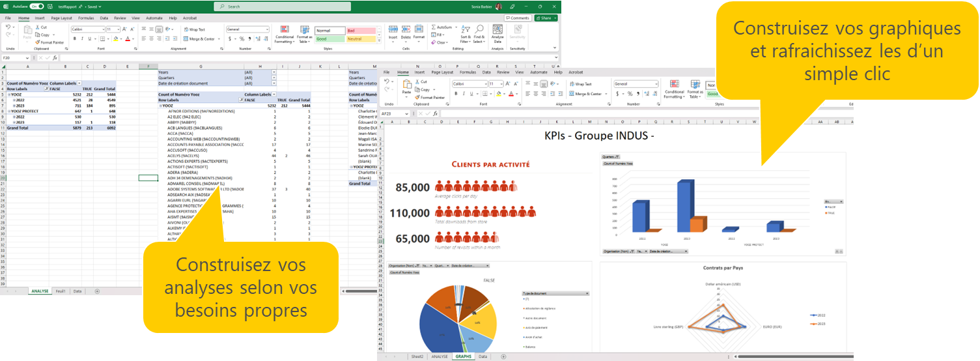
Task: Open Page Layout tab in the back window
Action: [x=61, y=18]
